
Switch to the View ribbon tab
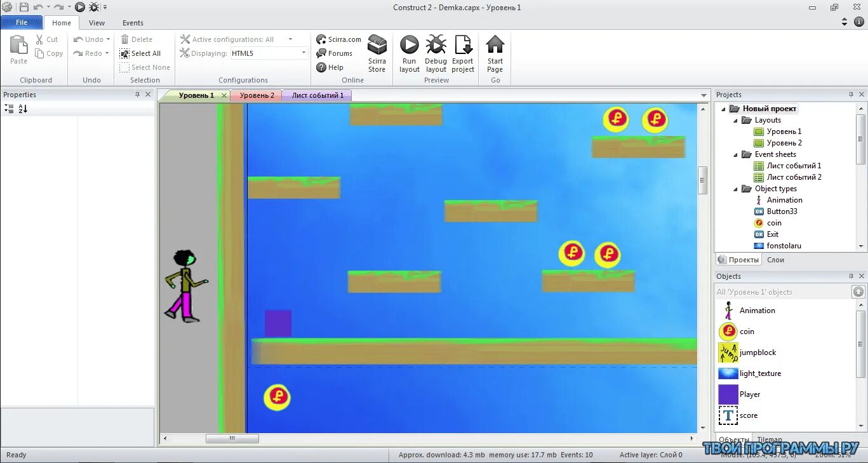point(97,23)
